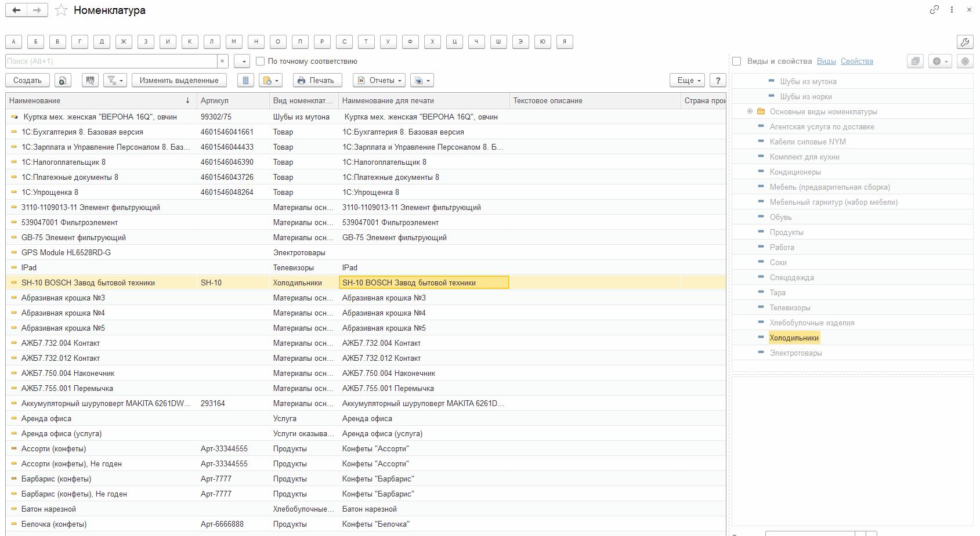
Task: Click the Создать button
Action: pos(27,81)
